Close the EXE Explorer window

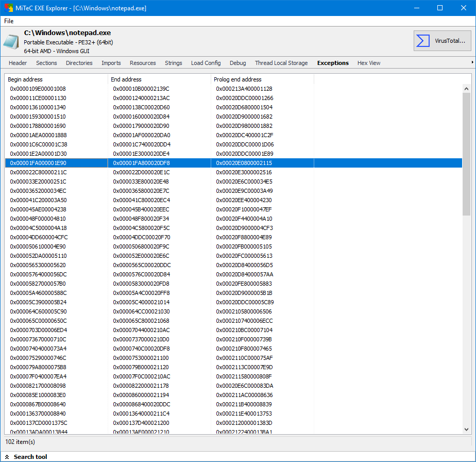(464, 8)
